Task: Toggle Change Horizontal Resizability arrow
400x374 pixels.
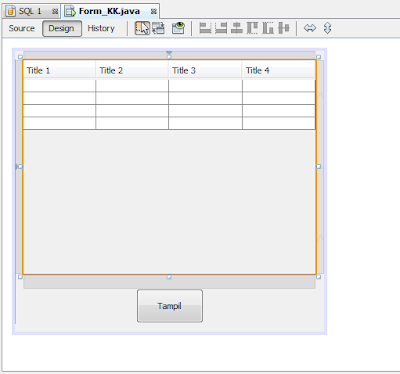Action: 310,28
